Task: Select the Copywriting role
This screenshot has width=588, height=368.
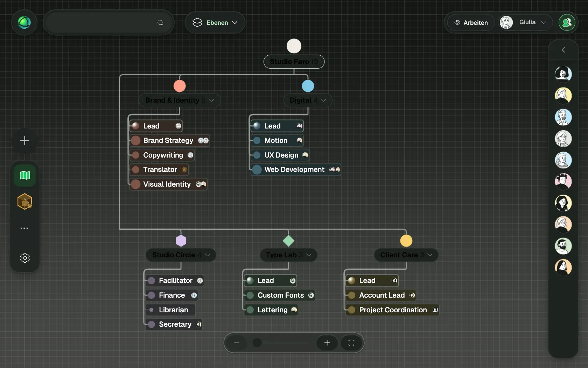Action: (x=162, y=155)
